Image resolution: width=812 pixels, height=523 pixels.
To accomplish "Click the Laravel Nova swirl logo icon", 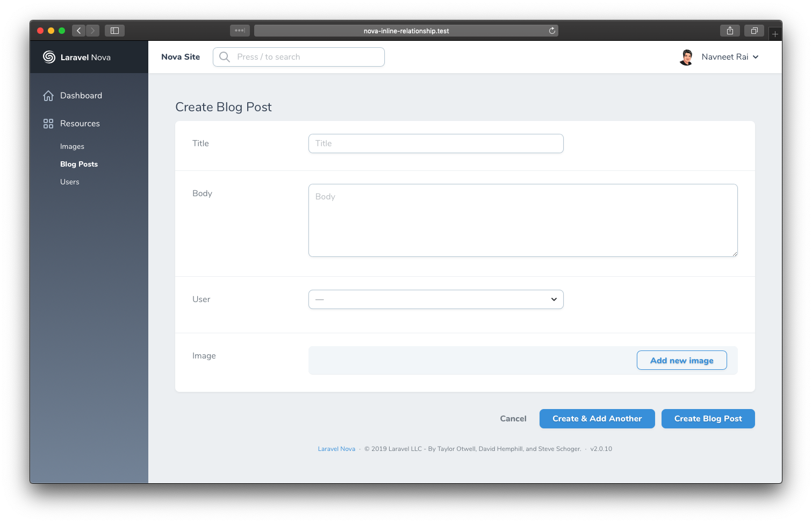I will pyautogui.click(x=48, y=57).
